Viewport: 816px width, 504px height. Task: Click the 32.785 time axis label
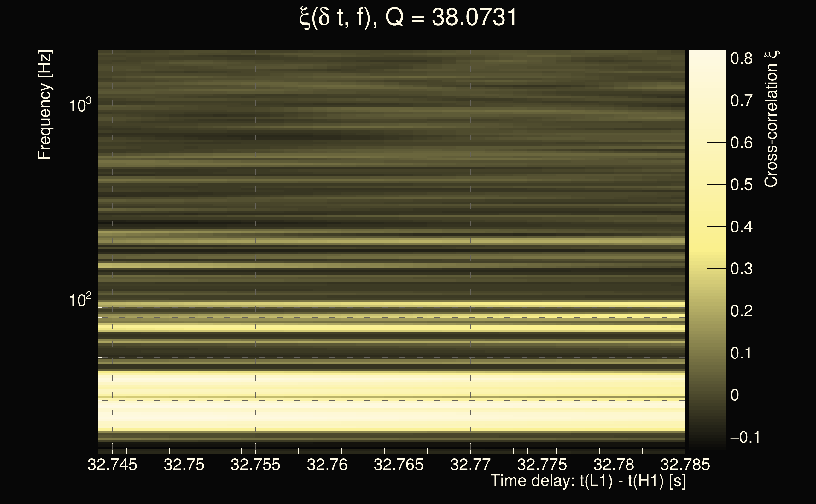tap(685, 465)
